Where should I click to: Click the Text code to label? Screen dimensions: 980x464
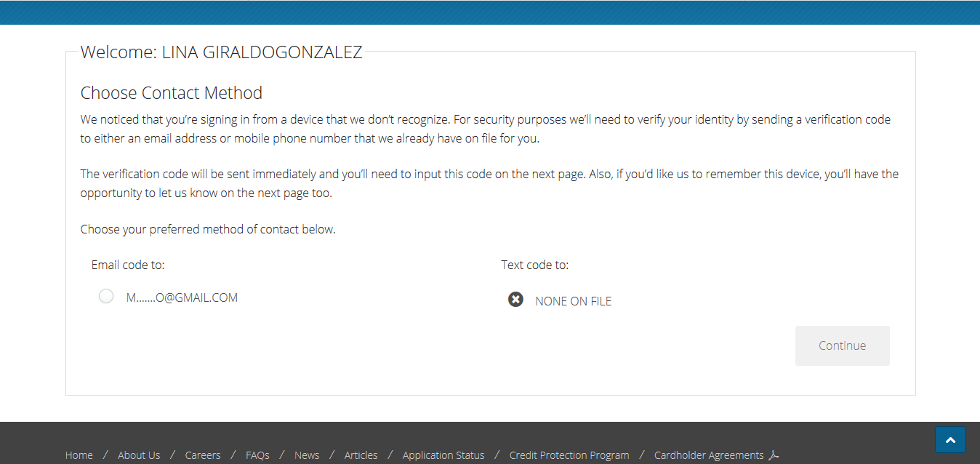pyautogui.click(x=535, y=265)
